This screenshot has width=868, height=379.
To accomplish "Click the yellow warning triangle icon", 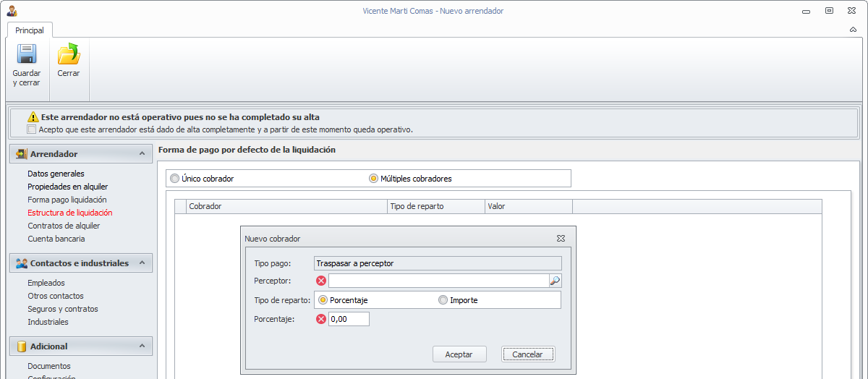I will tap(33, 117).
